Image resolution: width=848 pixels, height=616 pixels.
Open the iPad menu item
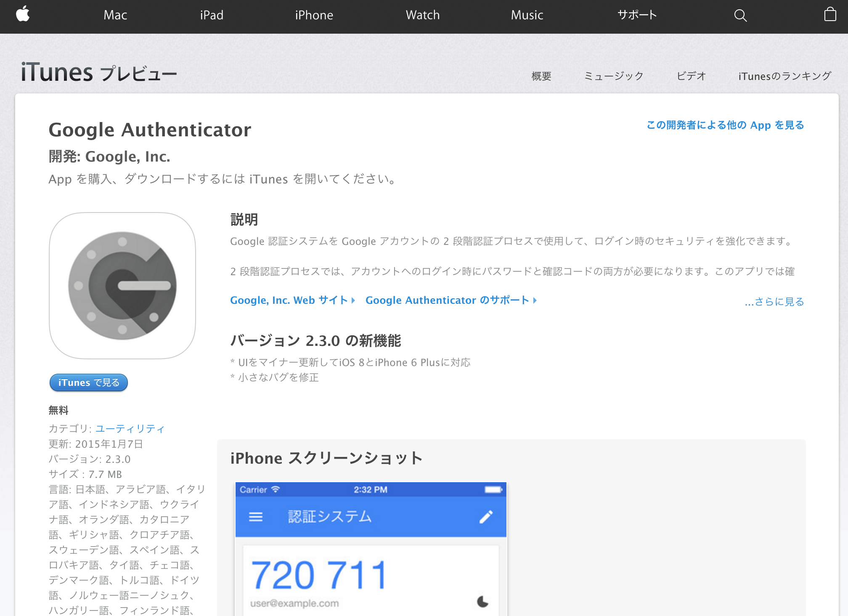coord(212,15)
